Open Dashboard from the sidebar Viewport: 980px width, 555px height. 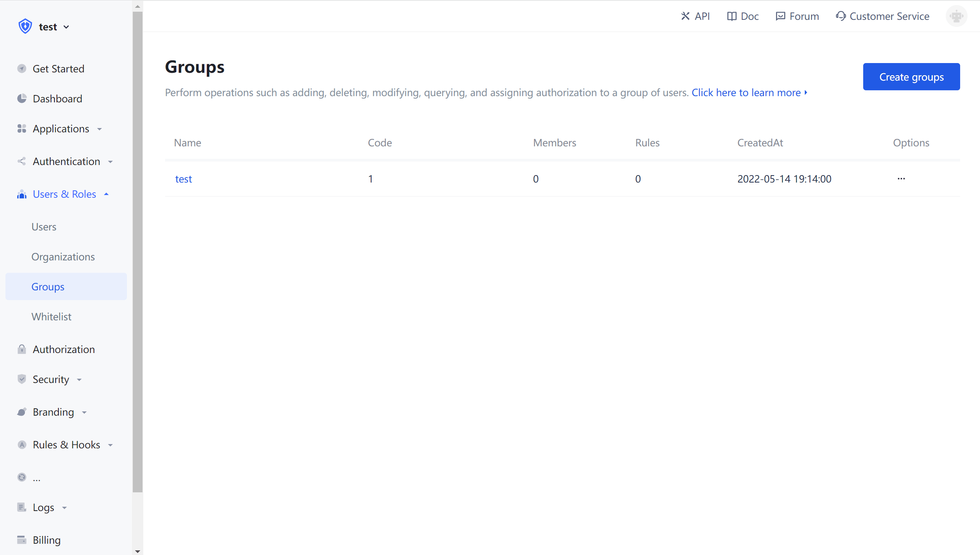click(x=57, y=98)
